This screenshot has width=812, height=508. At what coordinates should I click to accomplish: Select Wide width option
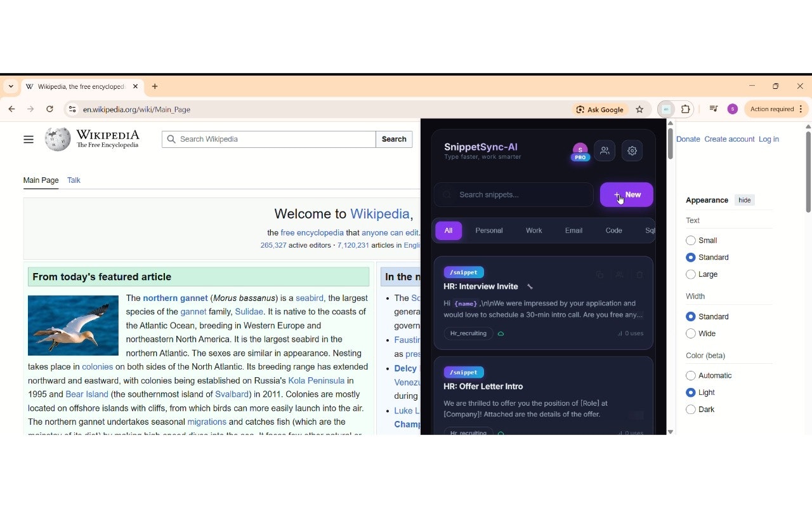[691, 333]
